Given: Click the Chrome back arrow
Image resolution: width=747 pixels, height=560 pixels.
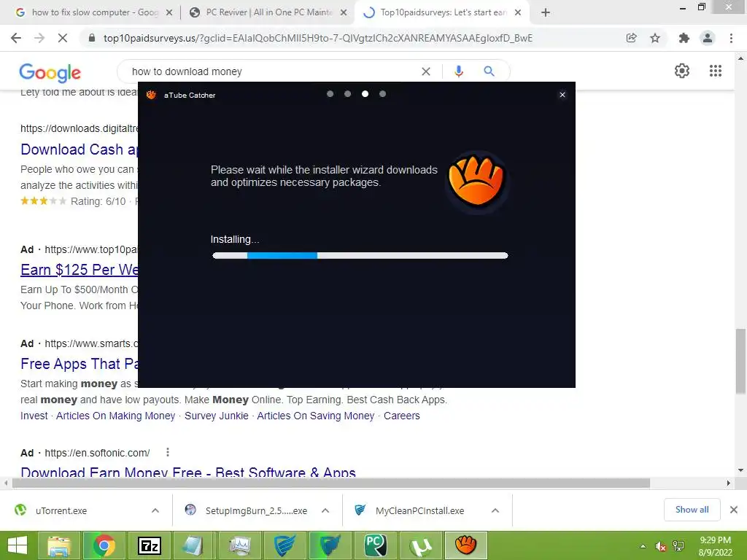Looking at the screenshot, I should pyautogui.click(x=16, y=38).
